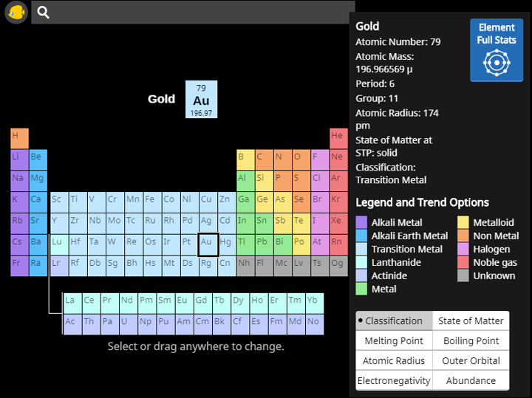Switch trend to State of Matter
This screenshot has width=532, height=398.
[x=471, y=320]
